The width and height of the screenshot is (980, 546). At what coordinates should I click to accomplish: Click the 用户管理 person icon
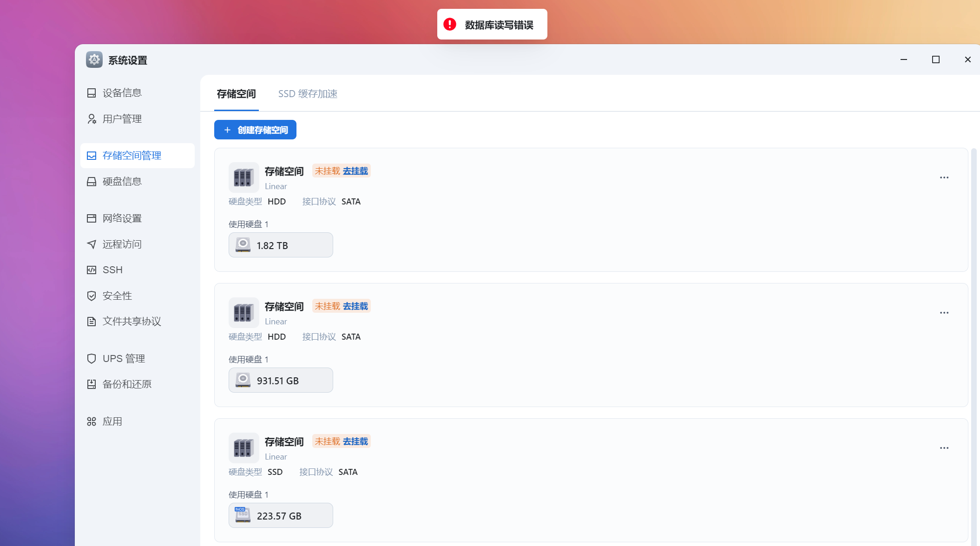point(92,119)
